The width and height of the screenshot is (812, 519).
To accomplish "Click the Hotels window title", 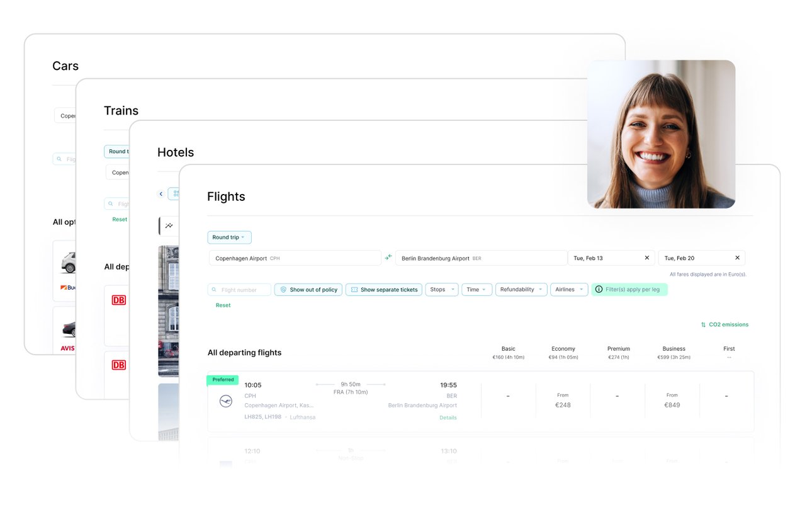I will click(176, 152).
